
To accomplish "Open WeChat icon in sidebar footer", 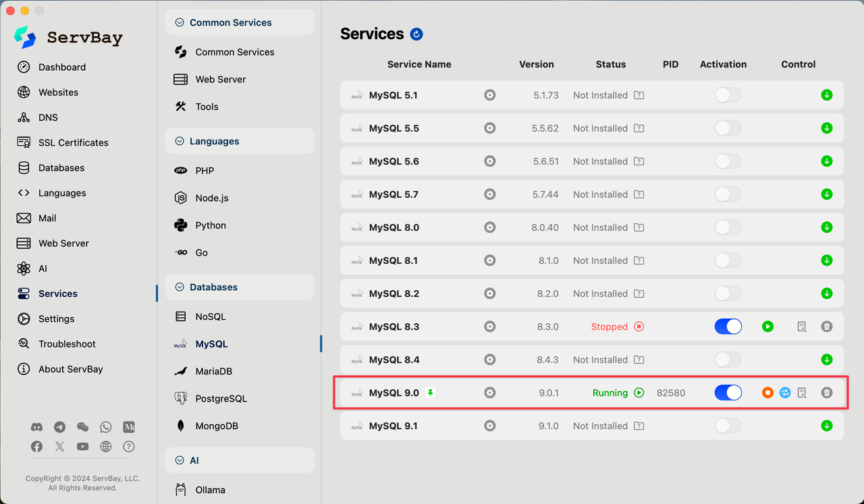I will [83, 427].
